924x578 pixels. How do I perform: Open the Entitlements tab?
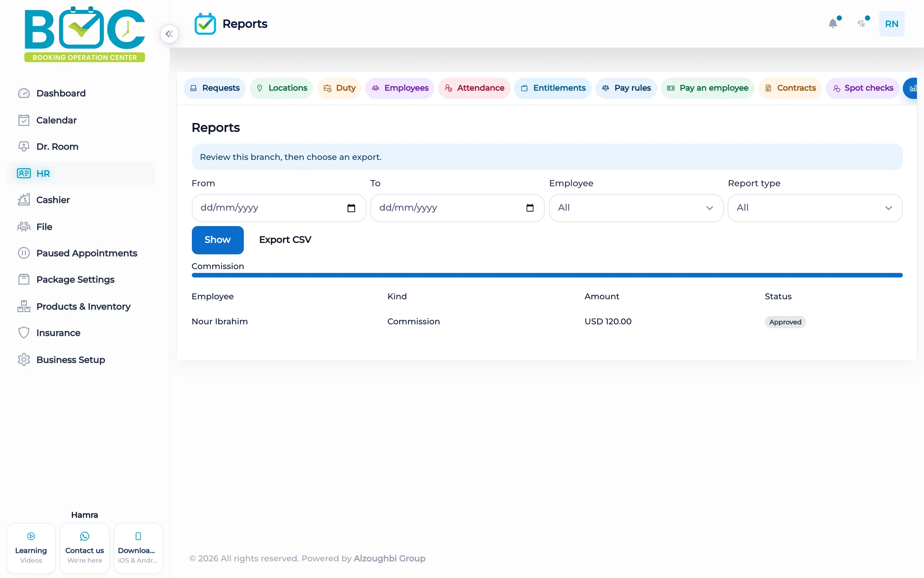click(553, 88)
